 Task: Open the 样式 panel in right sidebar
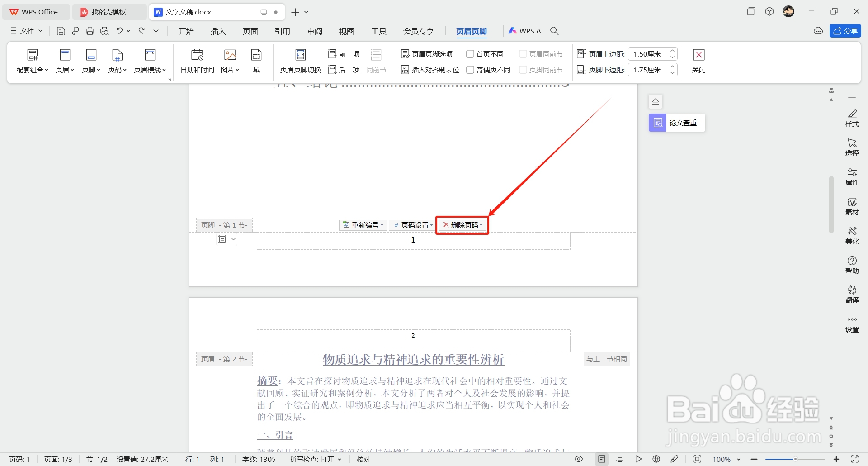coord(852,119)
